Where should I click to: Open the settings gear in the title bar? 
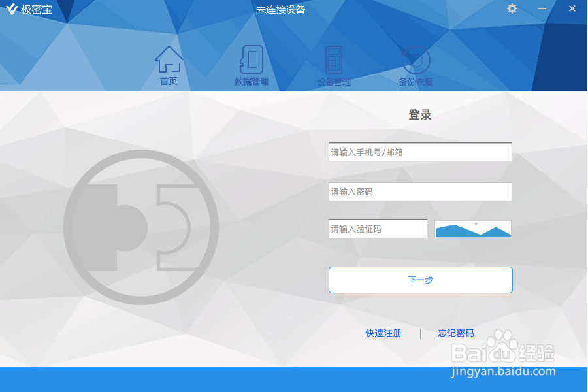click(x=512, y=9)
